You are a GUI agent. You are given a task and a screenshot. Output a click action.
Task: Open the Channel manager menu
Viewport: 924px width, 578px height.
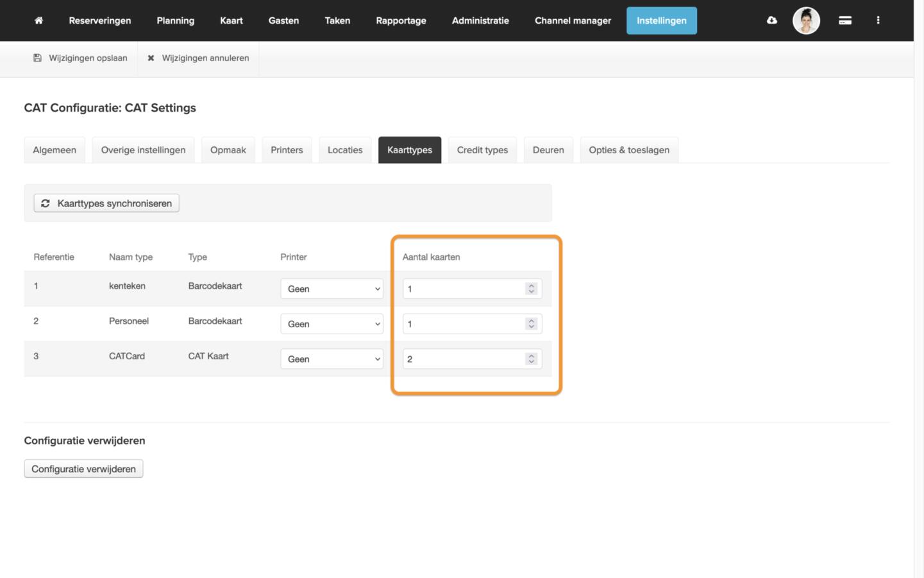click(x=573, y=21)
